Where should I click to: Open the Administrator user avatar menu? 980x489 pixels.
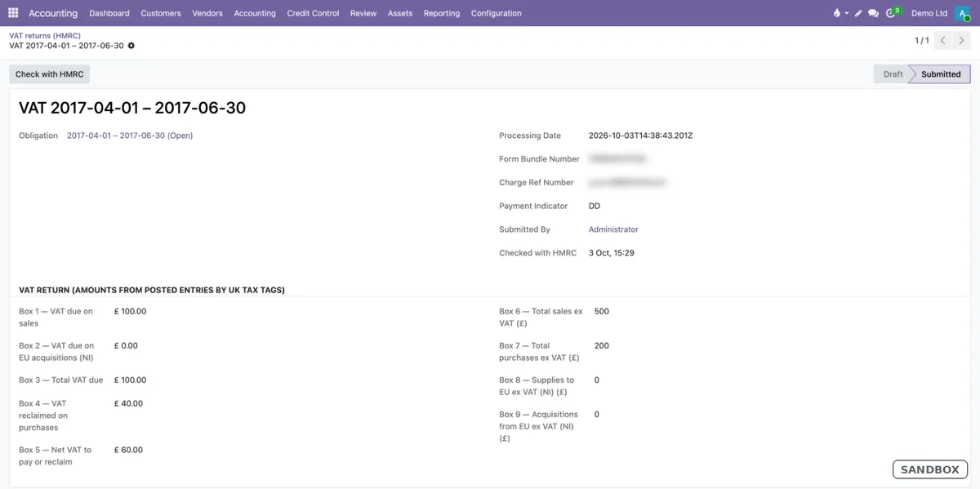962,13
